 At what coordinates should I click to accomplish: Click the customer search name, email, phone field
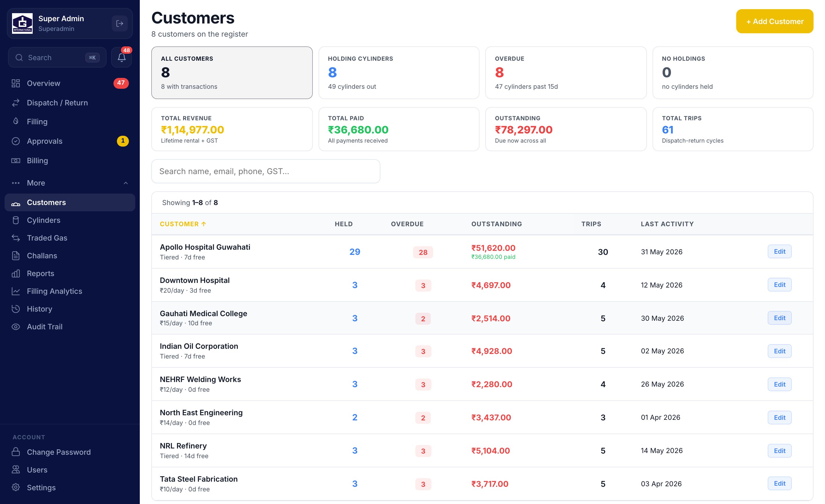tap(266, 171)
